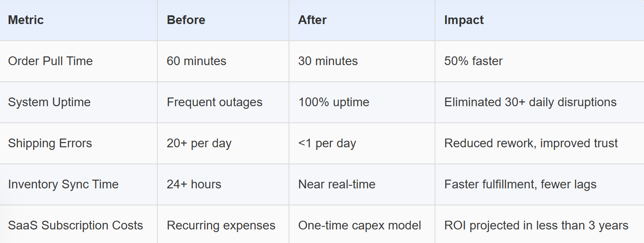
Task: Click the Impact column header
Action: pos(464,20)
